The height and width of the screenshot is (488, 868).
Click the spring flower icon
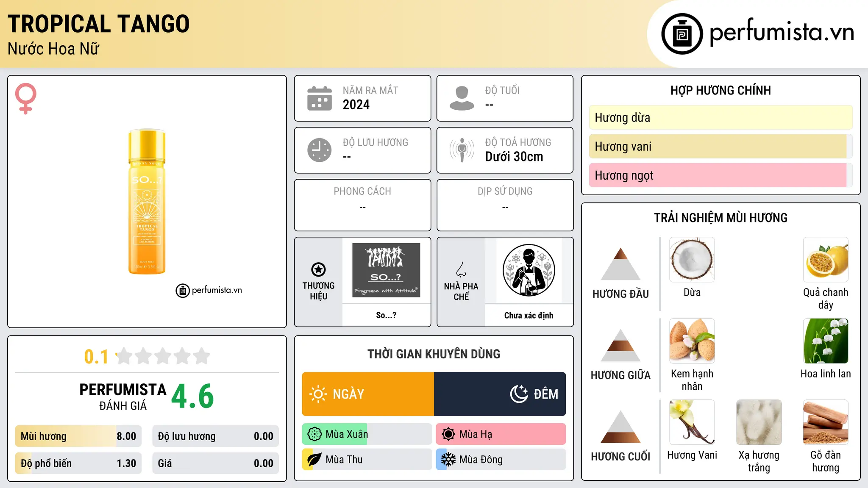[314, 434]
